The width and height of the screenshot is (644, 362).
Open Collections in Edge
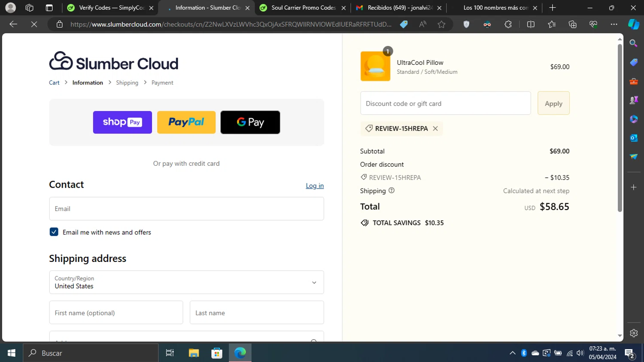[572, 24]
